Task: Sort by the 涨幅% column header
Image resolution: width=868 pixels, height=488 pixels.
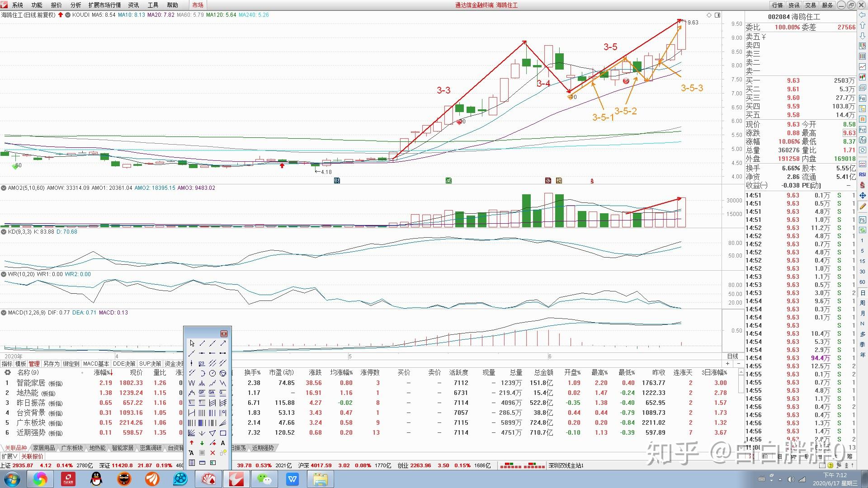Action: [102, 373]
